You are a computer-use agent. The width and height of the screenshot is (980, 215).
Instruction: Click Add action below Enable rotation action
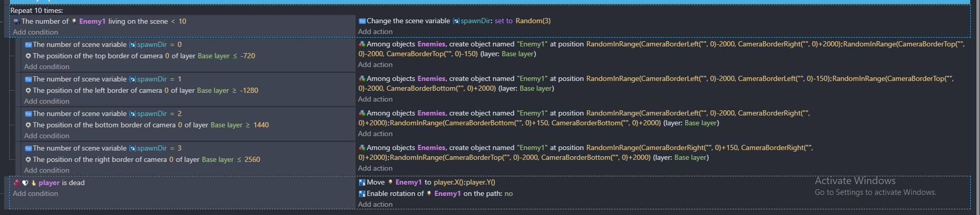[375, 205]
